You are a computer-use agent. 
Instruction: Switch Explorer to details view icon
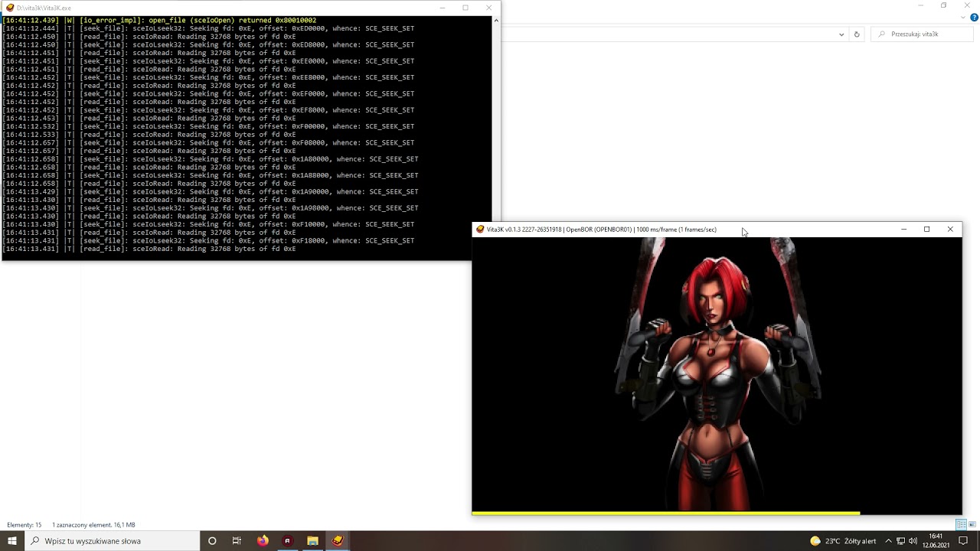click(961, 524)
